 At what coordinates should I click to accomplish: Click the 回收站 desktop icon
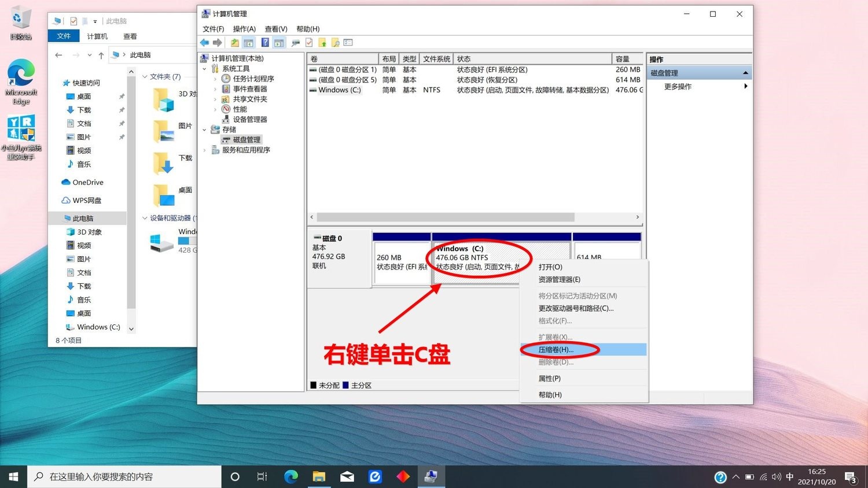pyautogui.click(x=20, y=23)
